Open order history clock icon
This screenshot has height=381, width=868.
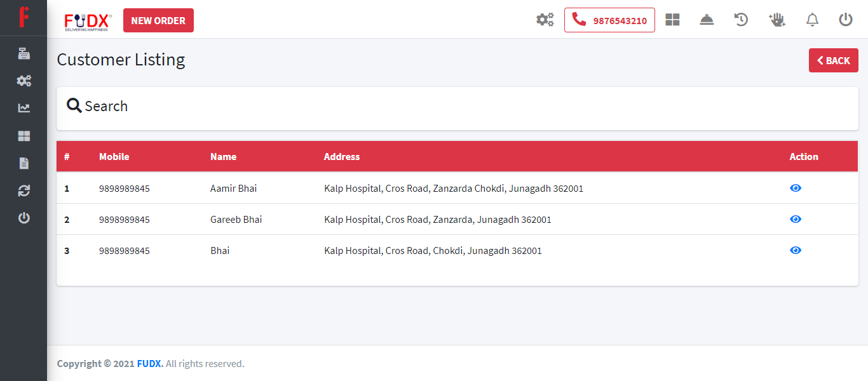coord(741,20)
